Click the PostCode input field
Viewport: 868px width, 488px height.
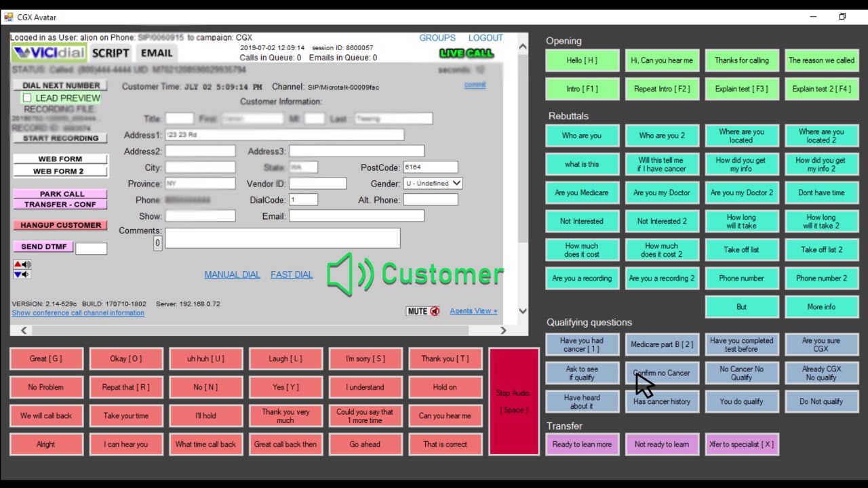[x=431, y=167]
